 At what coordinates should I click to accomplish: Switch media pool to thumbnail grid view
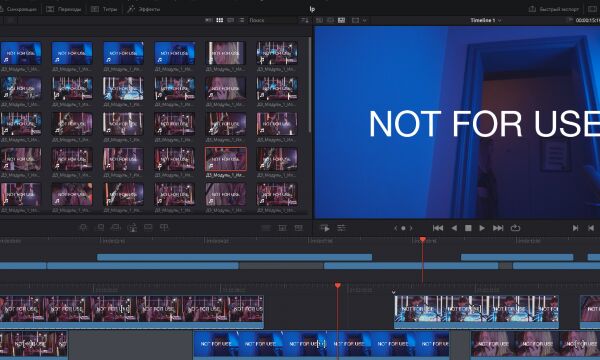click(220, 20)
